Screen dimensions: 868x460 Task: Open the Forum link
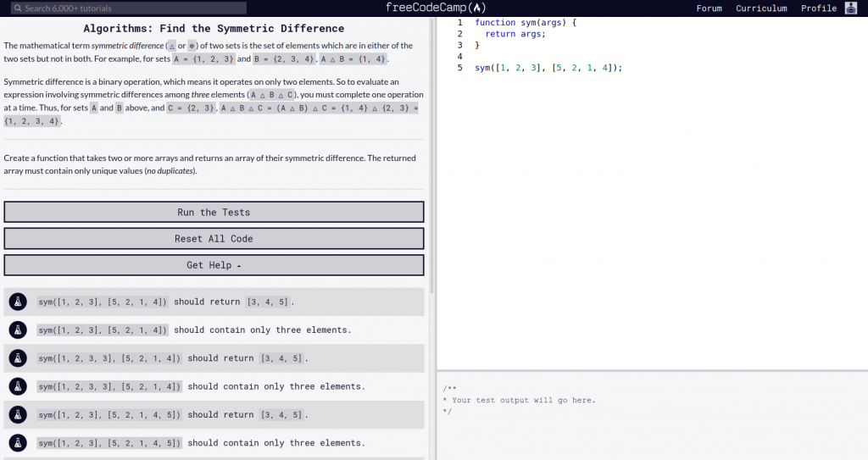[709, 8]
